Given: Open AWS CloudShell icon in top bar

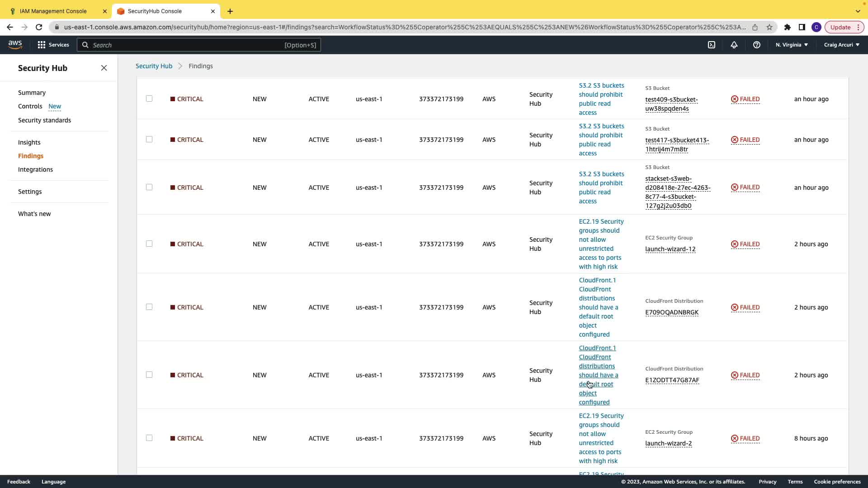Looking at the screenshot, I should click(712, 45).
